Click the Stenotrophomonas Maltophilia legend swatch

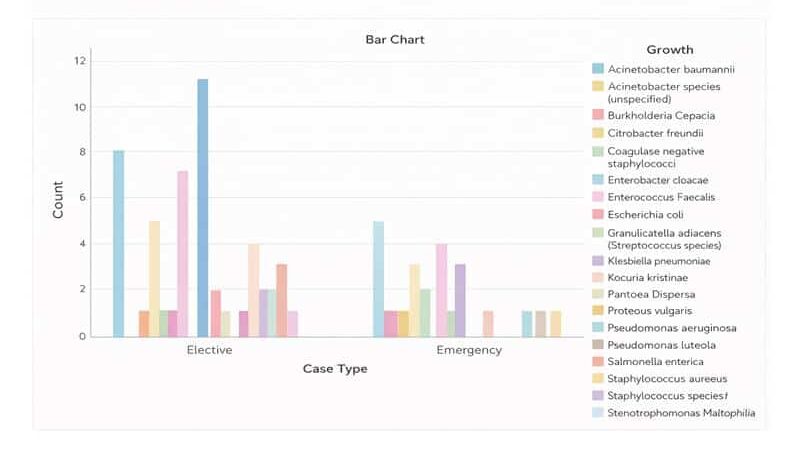click(x=598, y=413)
